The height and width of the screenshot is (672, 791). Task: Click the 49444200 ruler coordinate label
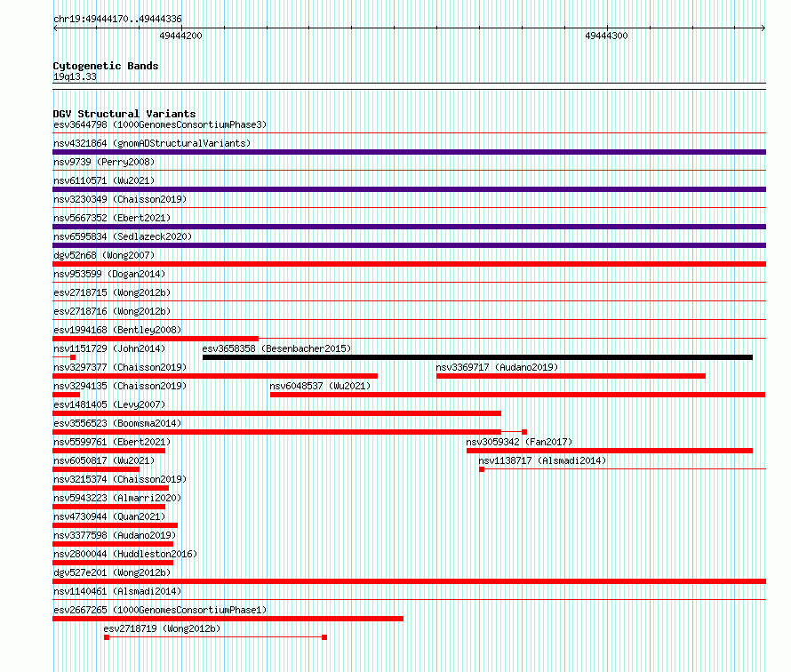click(180, 36)
